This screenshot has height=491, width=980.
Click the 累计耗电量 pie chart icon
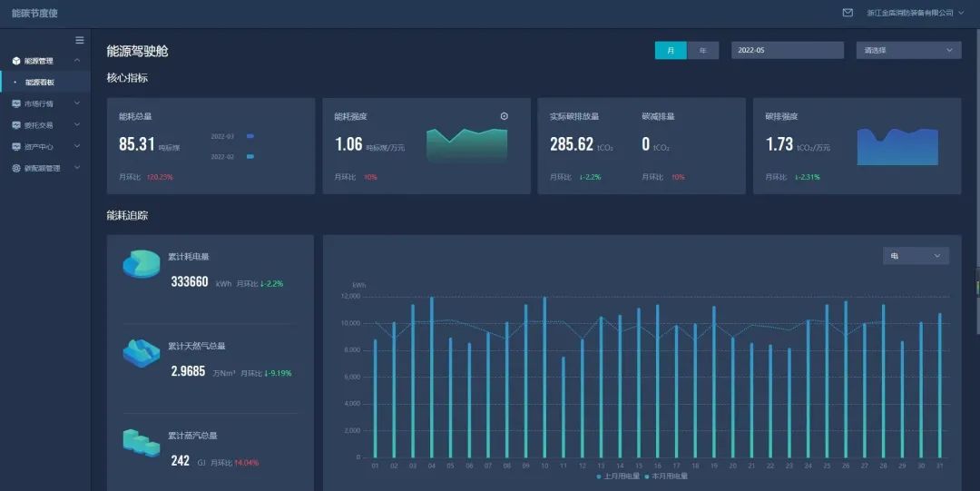pyautogui.click(x=141, y=263)
